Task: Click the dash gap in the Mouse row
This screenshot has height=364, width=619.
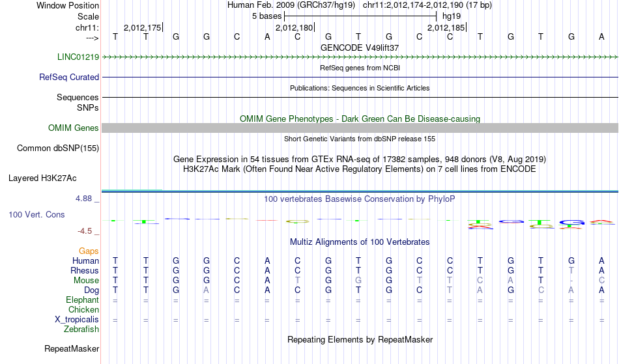Action: coord(571,281)
